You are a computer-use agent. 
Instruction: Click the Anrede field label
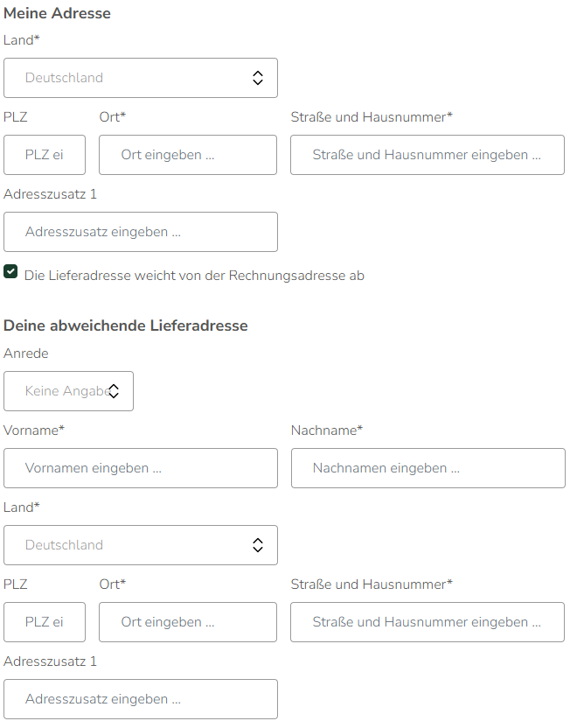click(26, 353)
